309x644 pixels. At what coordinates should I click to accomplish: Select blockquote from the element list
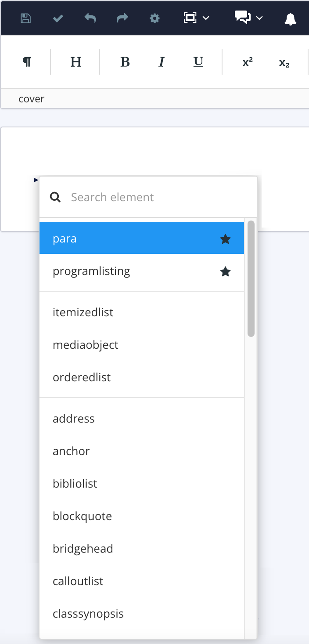pos(83,516)
